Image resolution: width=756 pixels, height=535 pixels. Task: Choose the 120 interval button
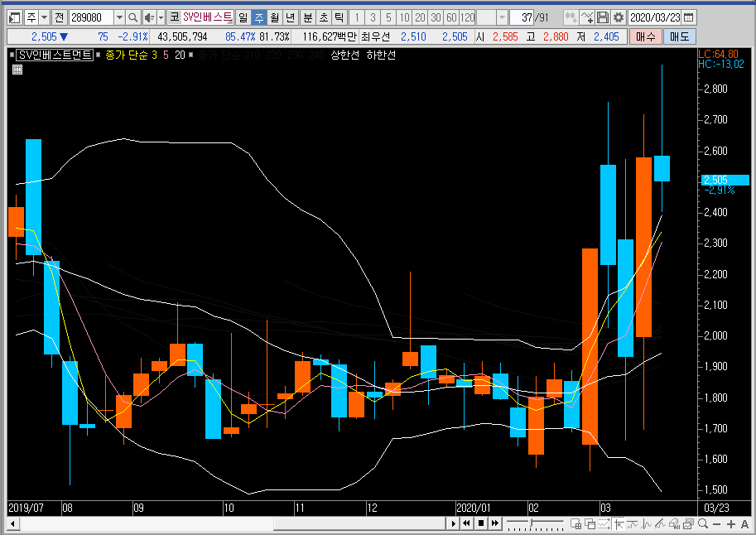[x=467, y=18]
